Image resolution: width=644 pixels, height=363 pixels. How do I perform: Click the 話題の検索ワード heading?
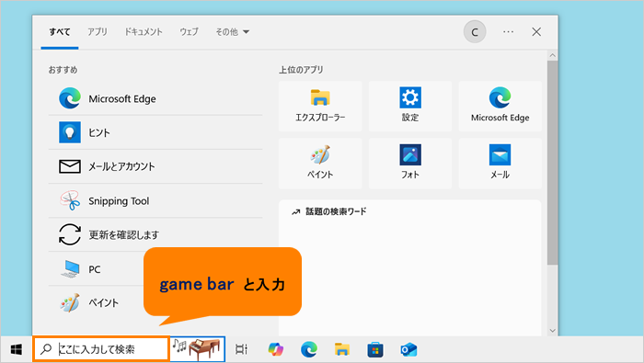coord(336,211)
